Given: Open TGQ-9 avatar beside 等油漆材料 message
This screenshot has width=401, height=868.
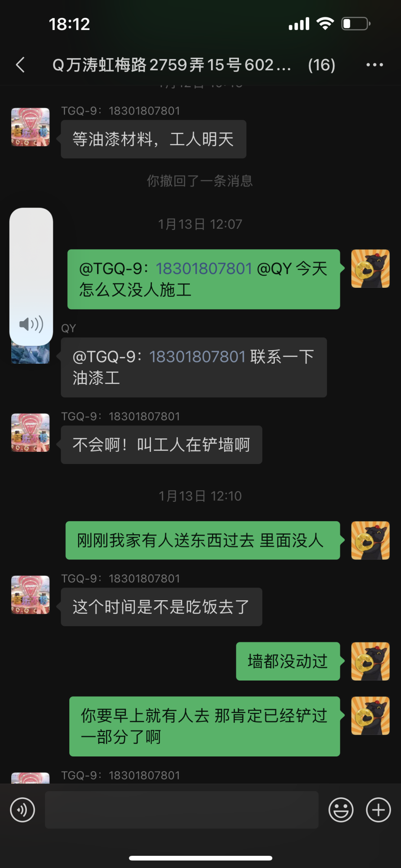Looking at the screenshot, I should 30,127.
